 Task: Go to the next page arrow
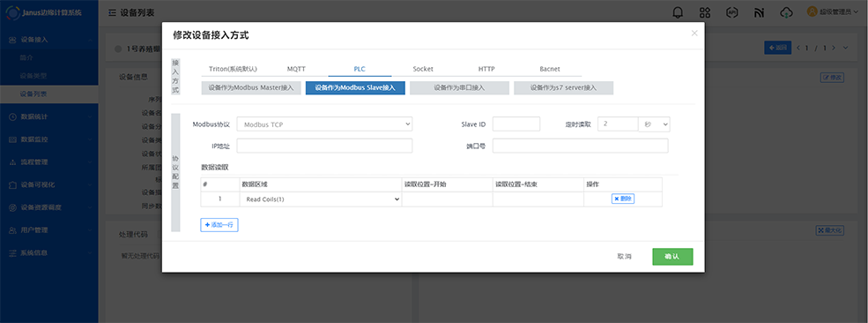point(833,49)
